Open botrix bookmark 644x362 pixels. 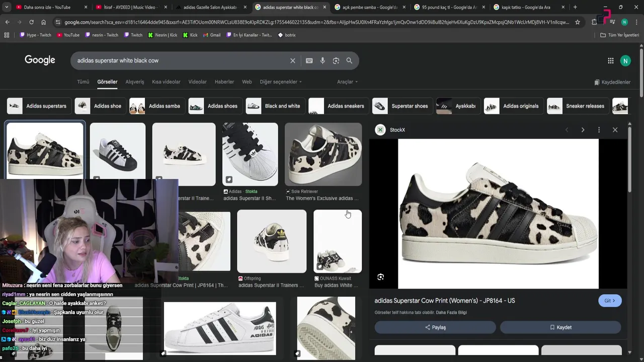pos(287,35)
